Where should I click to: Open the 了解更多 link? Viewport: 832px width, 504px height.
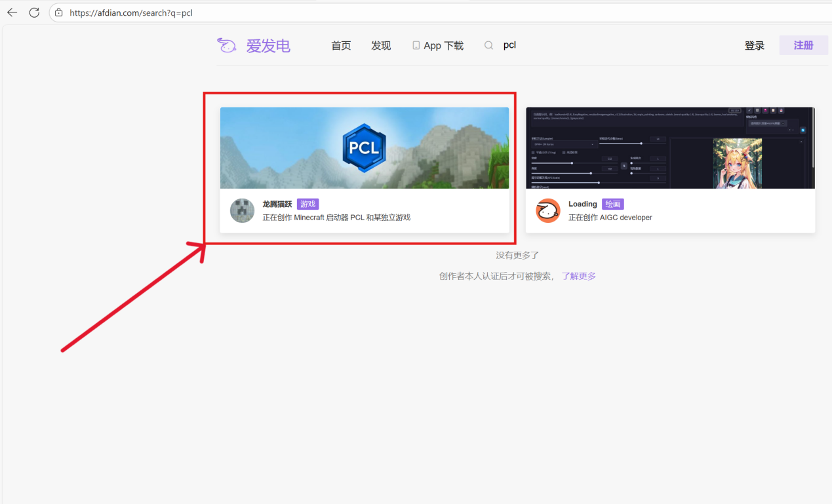pyautogui.click(x=578, y=275)
